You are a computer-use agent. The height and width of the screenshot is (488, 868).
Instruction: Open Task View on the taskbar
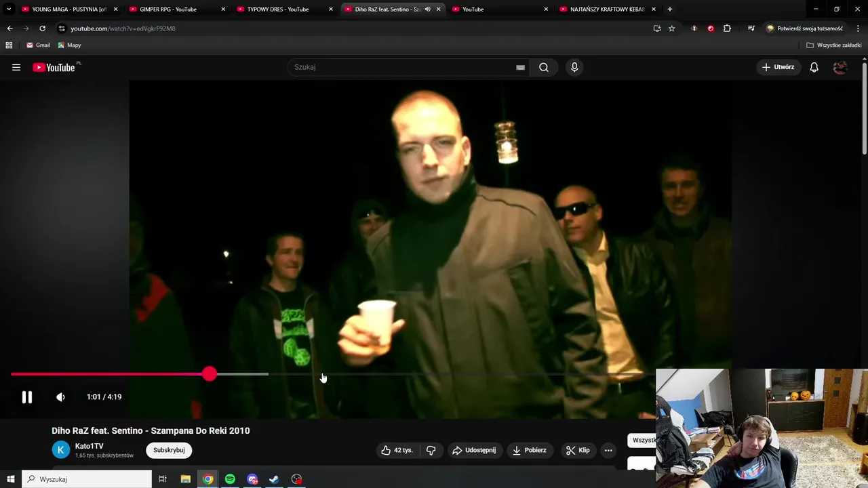(x=163, y=479)
